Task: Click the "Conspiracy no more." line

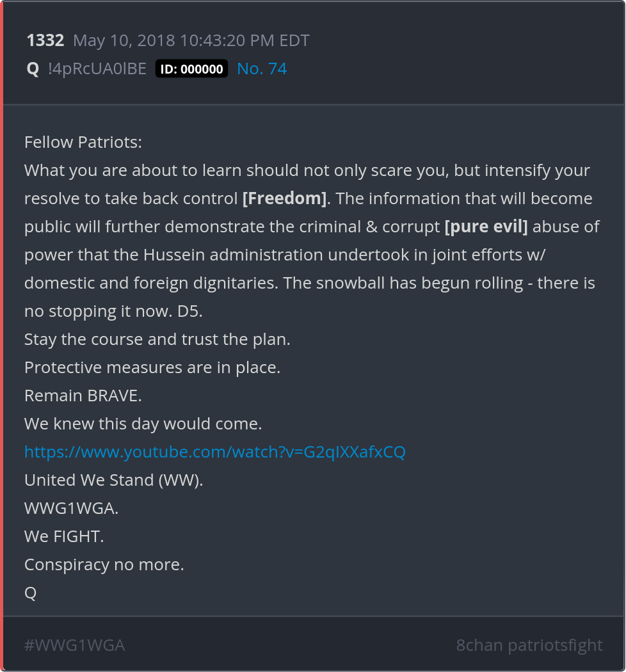Action: pyautogui.click(x=104, y=564)
